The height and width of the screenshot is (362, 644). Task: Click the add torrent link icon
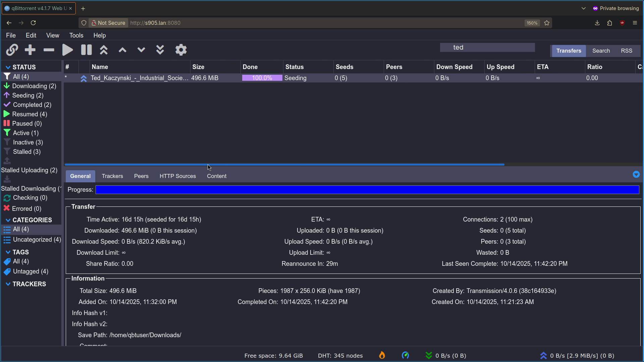pyautogui.click(x=12, y=50)
